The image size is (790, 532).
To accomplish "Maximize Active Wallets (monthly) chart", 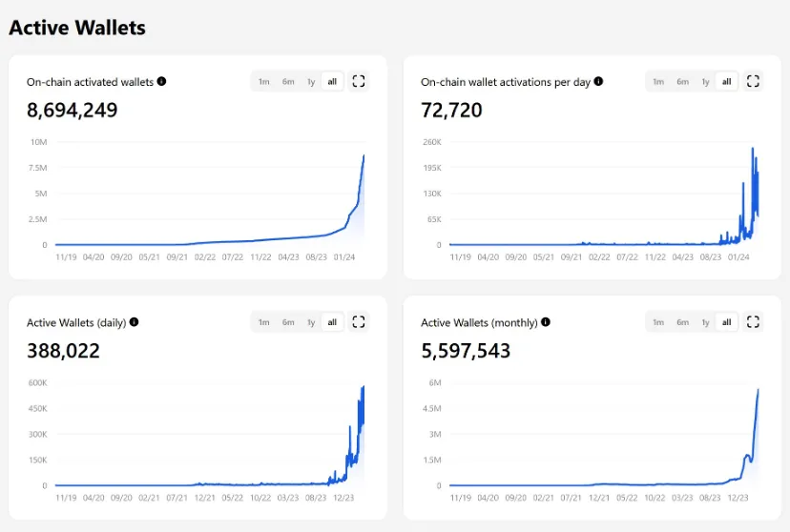I will tap(753, 322).
